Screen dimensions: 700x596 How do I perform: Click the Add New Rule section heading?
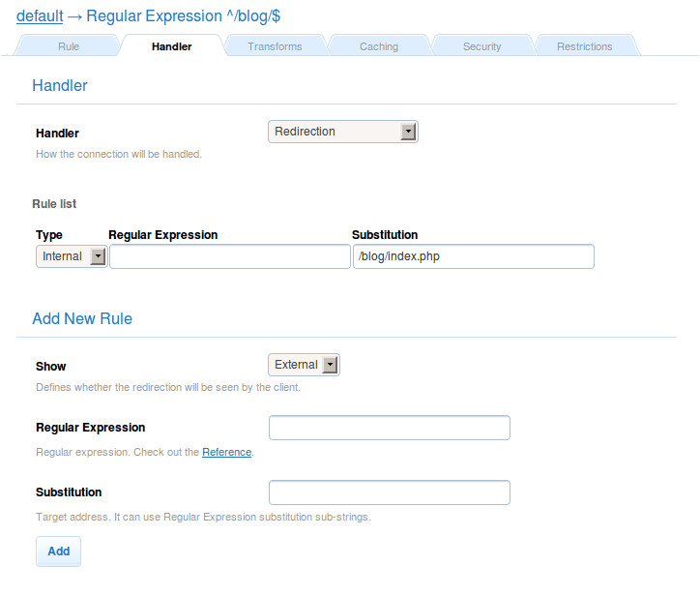82,318
